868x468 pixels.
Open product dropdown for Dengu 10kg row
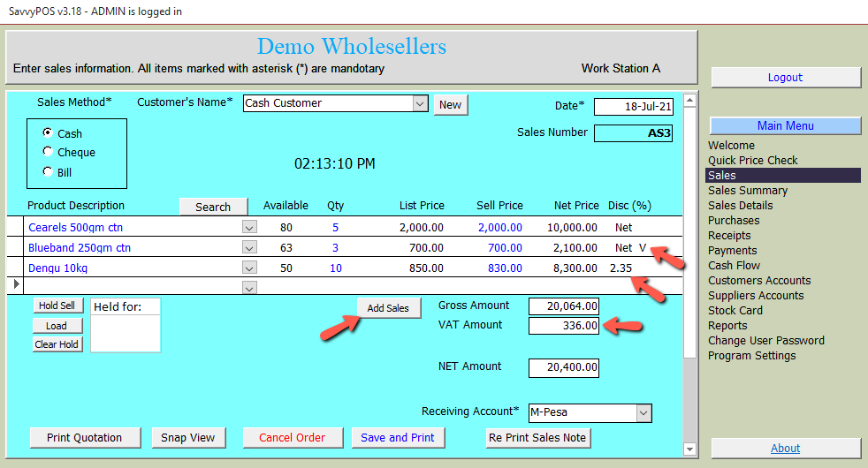point(249,268)
